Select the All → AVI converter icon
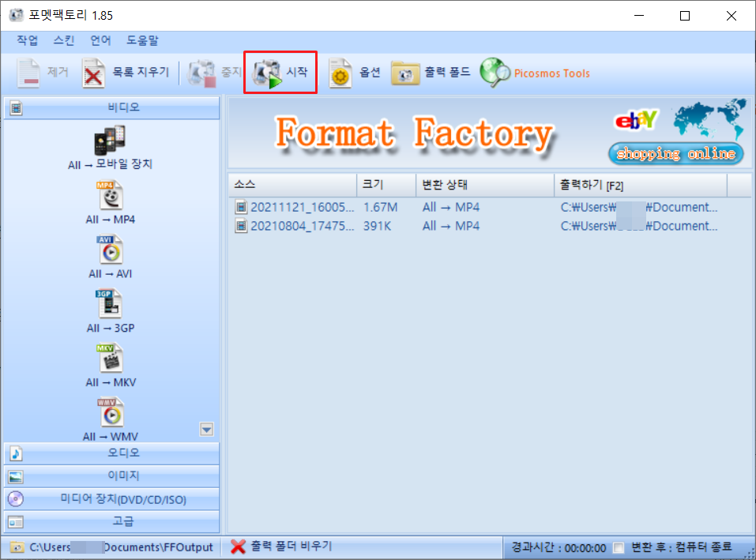Image resolution: width=756 pixels, height=560 pixels. 111,250
